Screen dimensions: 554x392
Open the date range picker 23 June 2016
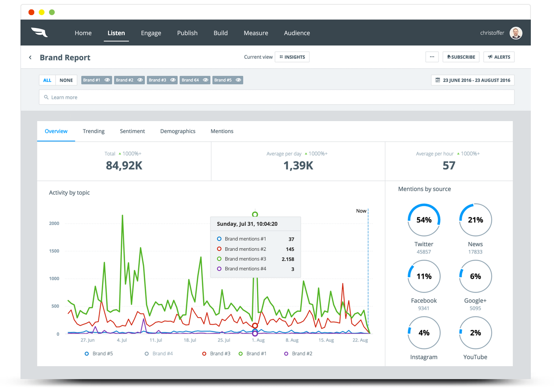(x=473, y=80)
